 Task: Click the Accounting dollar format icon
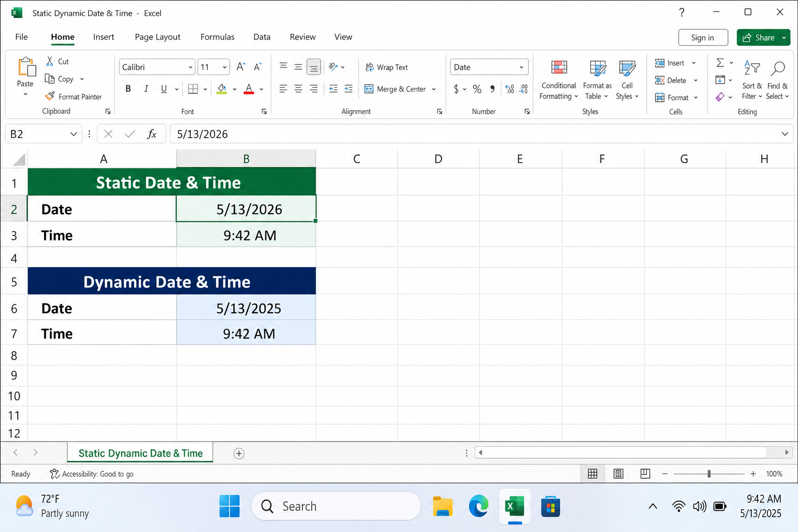[x=456, y=89]
